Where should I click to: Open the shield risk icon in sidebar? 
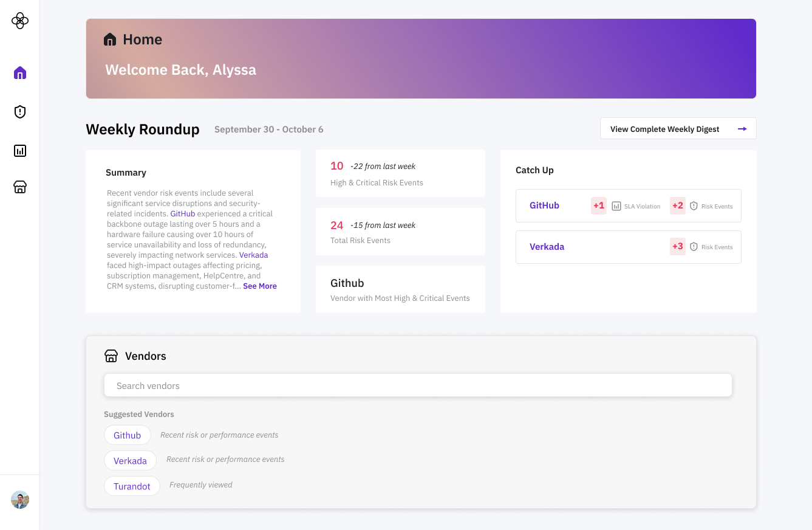pos(20,112)
